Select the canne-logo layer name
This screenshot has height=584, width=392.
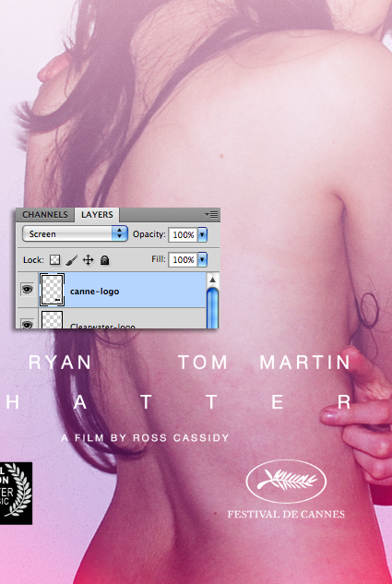[x=95, y=292]
